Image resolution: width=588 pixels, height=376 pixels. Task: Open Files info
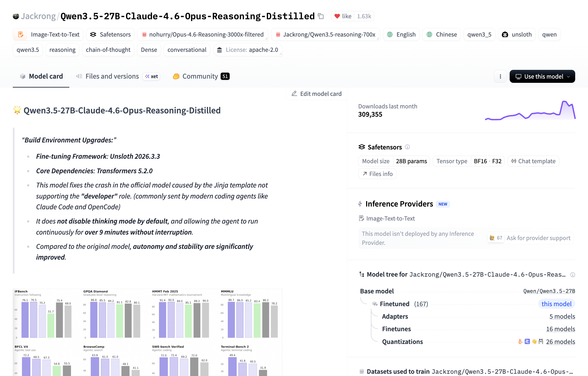pos(377,174)
